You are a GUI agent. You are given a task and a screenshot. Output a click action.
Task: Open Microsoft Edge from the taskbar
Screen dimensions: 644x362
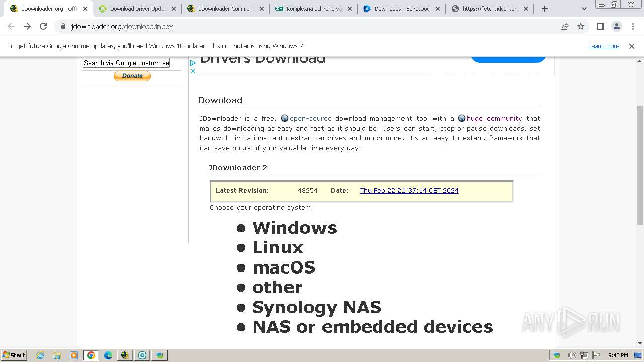pyautogui.click(x=108, y=355)
